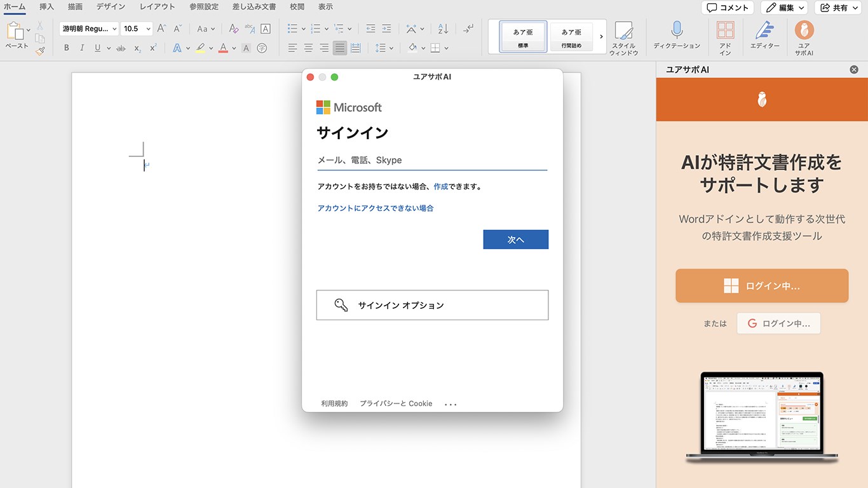The width and height of the screenshot is (868, 488).
Task: Toggle italic formatting
Action: (82, 48)
